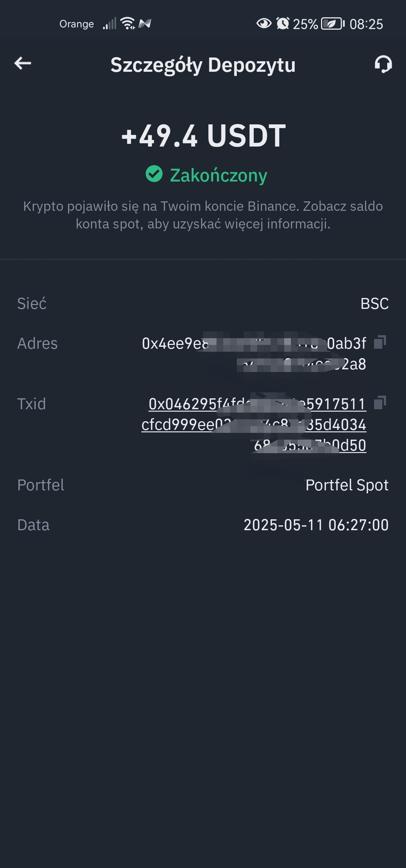
Task: Open customer support headset icon
Action: click(383, 64)
